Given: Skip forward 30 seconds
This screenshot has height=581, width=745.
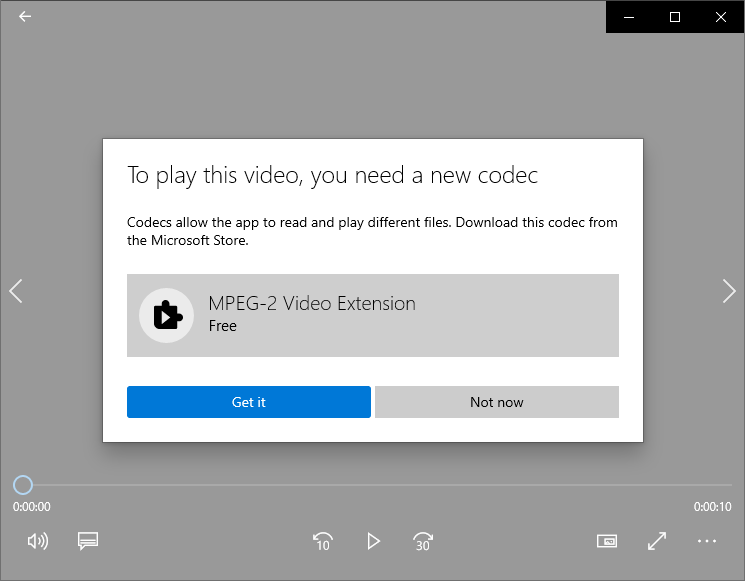Looking at the screenshot, I should [x=422, y=541].
